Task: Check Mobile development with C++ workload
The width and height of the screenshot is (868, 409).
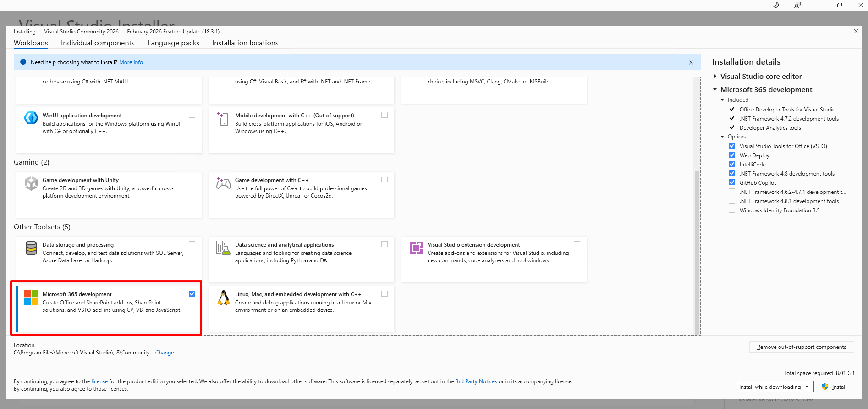Action: click(x=385, y=115)
